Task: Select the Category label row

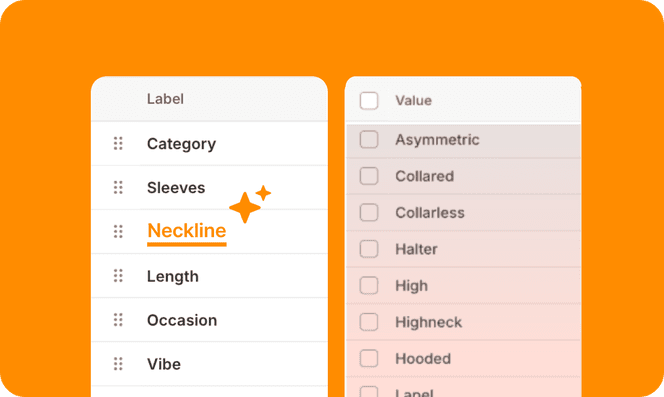Action: tap(210, 144)
